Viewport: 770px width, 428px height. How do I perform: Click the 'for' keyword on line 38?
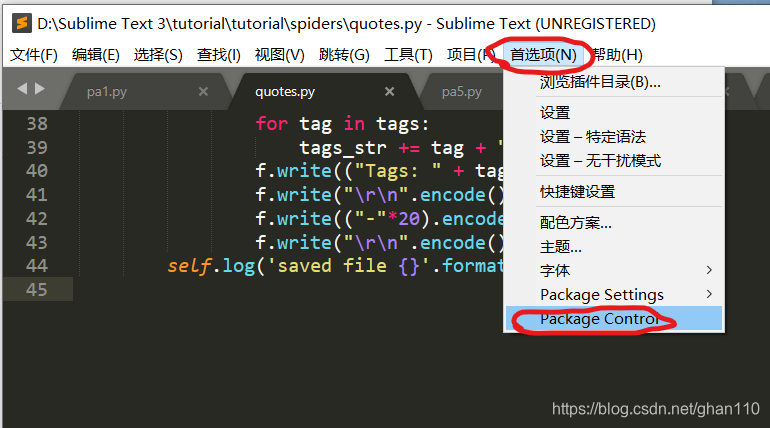point(272,124)
